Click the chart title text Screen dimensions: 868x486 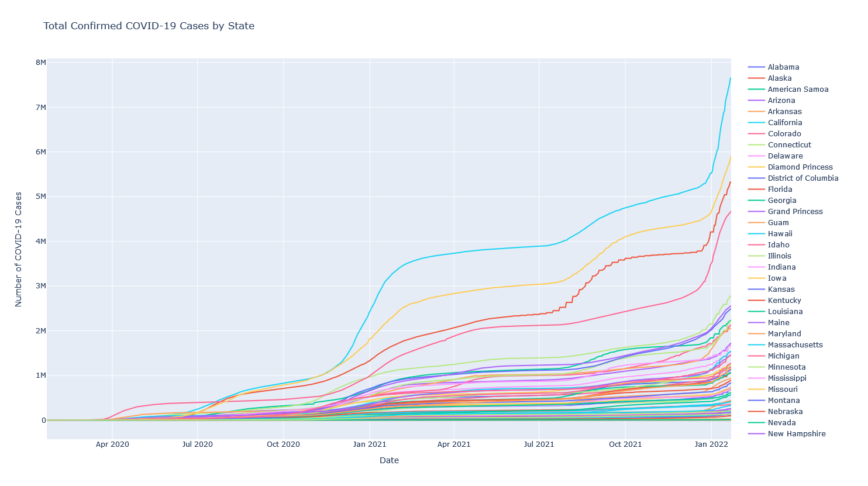pyautogui.click(x=149, y=26)
